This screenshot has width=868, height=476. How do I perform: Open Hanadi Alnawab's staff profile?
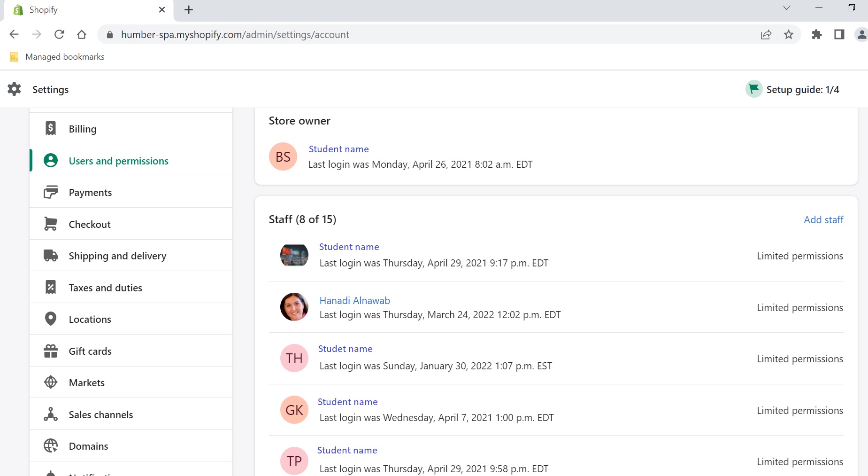[x=354, y=301]
